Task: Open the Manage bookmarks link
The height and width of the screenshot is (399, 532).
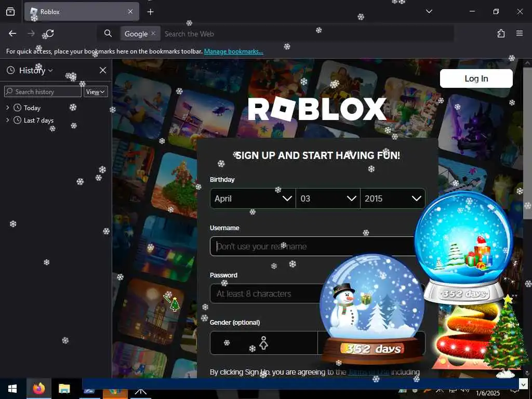Action: [233, 51]
